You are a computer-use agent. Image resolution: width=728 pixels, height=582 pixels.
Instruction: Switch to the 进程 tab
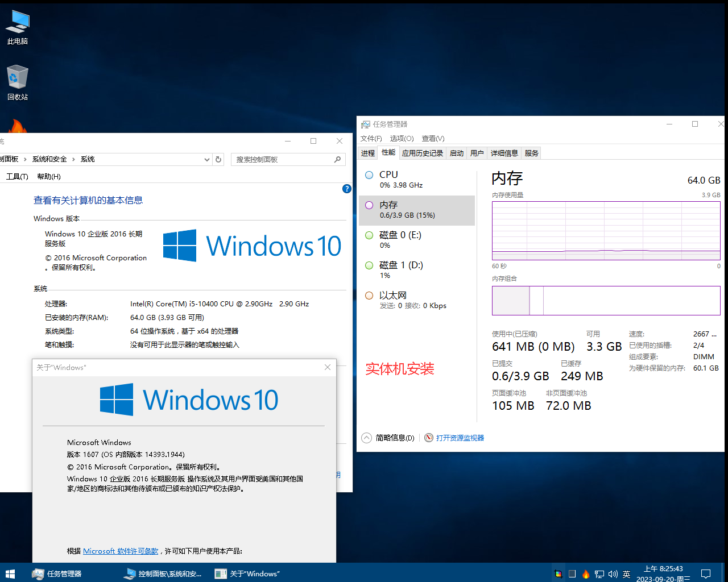368,153
